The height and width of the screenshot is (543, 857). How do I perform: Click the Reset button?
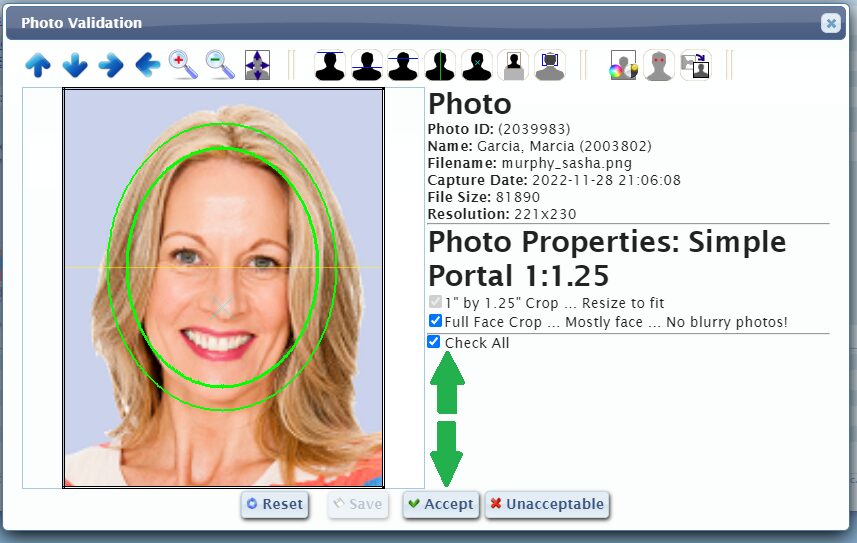[x=274, y=505]
